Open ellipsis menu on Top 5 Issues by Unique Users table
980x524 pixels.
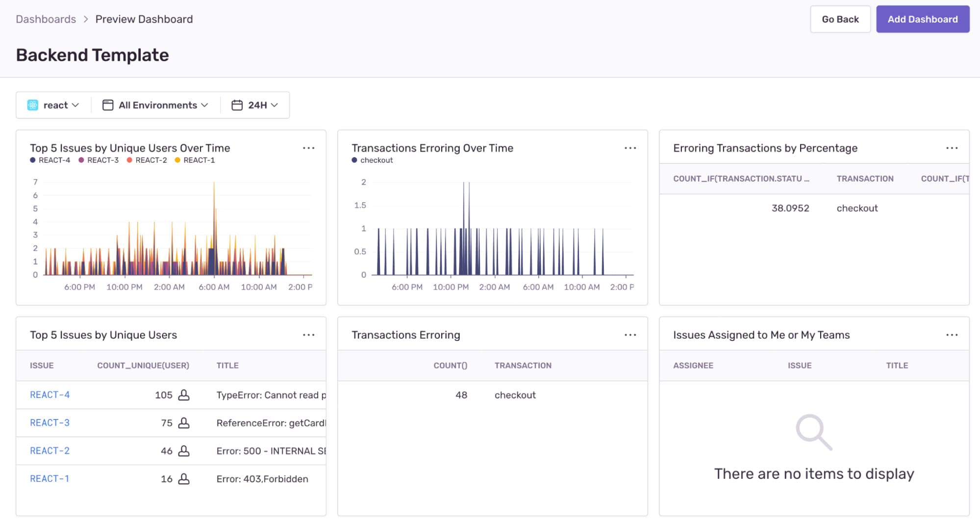pyautogui.click(x=308, y=335)
